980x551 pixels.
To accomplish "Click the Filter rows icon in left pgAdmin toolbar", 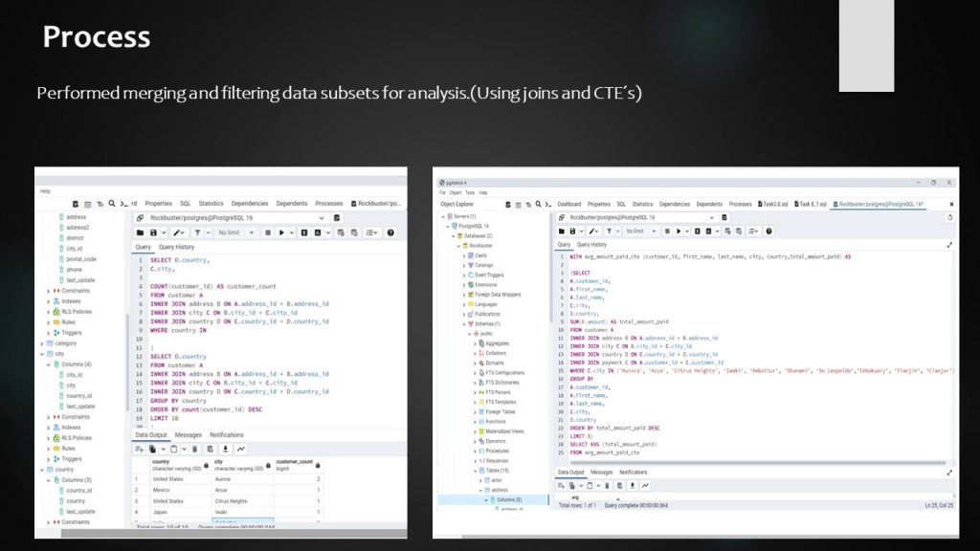I will 198,232.
